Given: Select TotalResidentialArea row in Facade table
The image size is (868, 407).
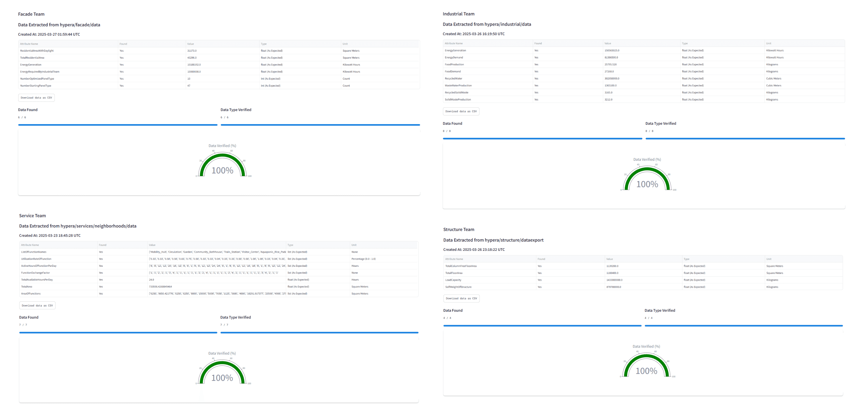Looking at the screenshot, I should (x=32, y=57).
